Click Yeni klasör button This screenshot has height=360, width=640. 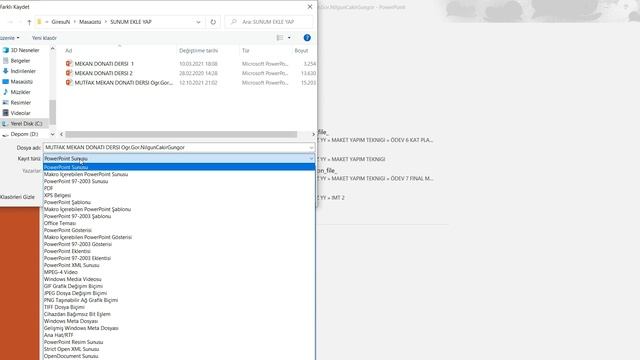[44, 38]
